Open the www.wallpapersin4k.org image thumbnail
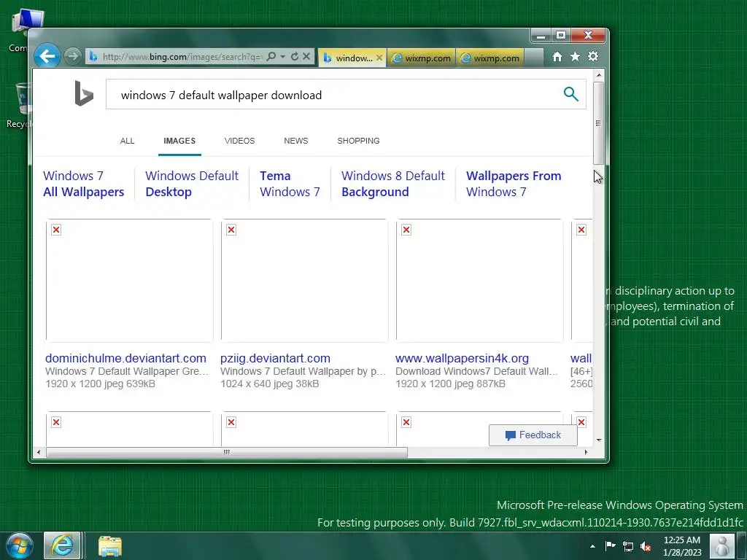 479,281
